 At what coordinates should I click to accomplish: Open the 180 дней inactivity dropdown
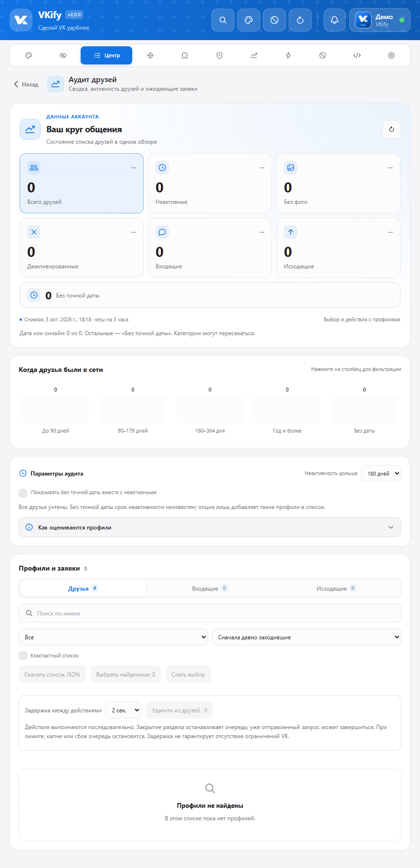[381, 474]
